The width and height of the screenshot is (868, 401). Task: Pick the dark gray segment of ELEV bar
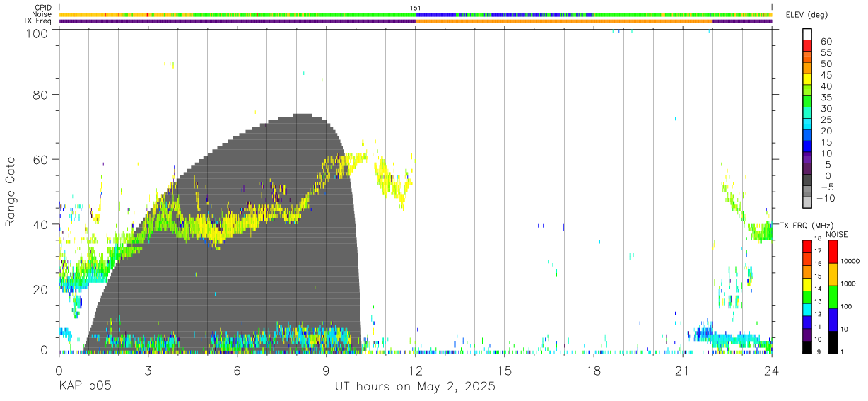tap(807, 181)
